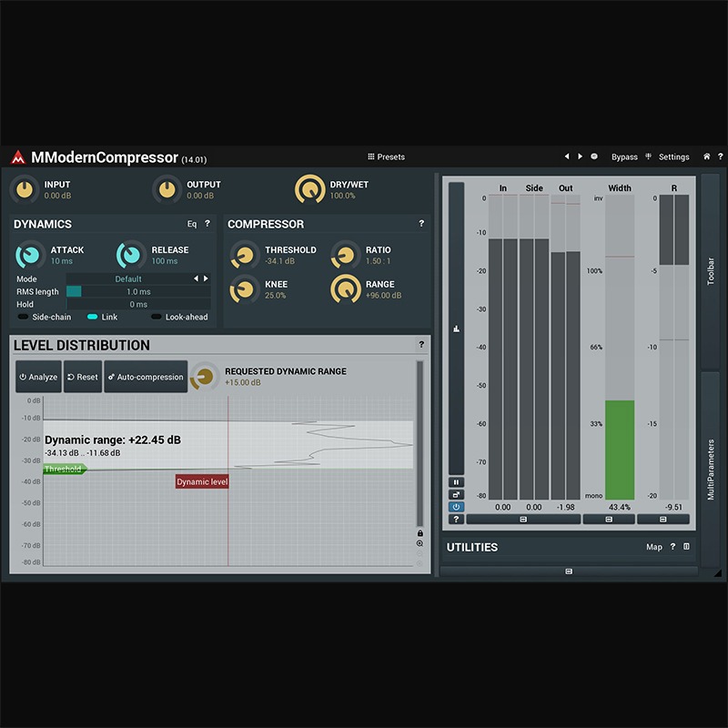The height and width of the screenshot is (728, 728).
Task: Collapse the R meter bar
Action: coord(663,520)
